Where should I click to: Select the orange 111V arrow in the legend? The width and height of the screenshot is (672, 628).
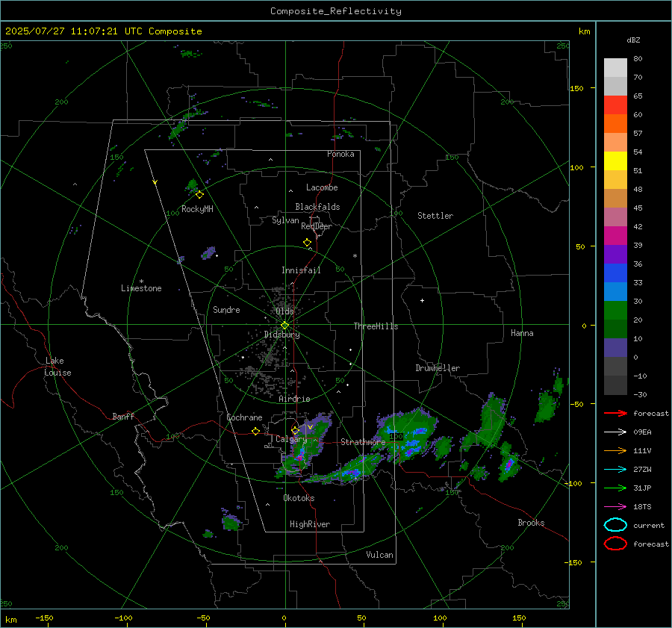tap(615, 450)
